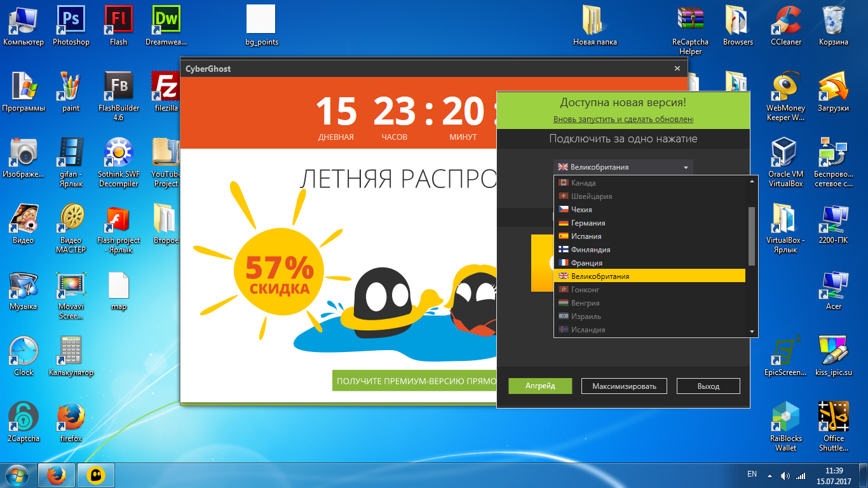Click the restart and update link
The width and height of the screenshot is (868, 488).
pos(623,119)
